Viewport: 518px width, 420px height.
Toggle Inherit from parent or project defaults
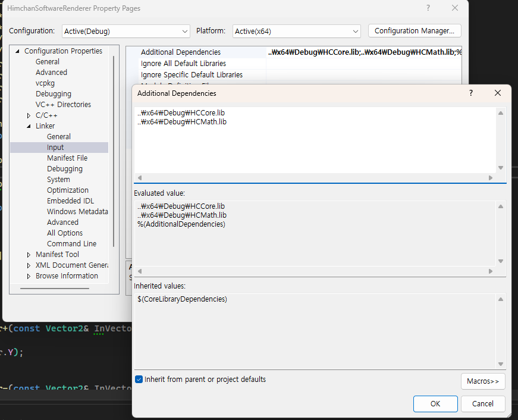[139, 380]
